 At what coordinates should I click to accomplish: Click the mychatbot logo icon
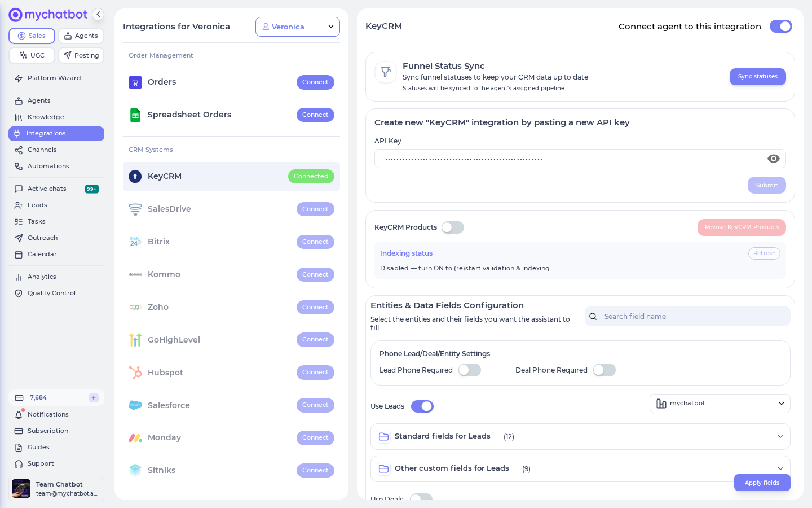(x=16, y=15)
